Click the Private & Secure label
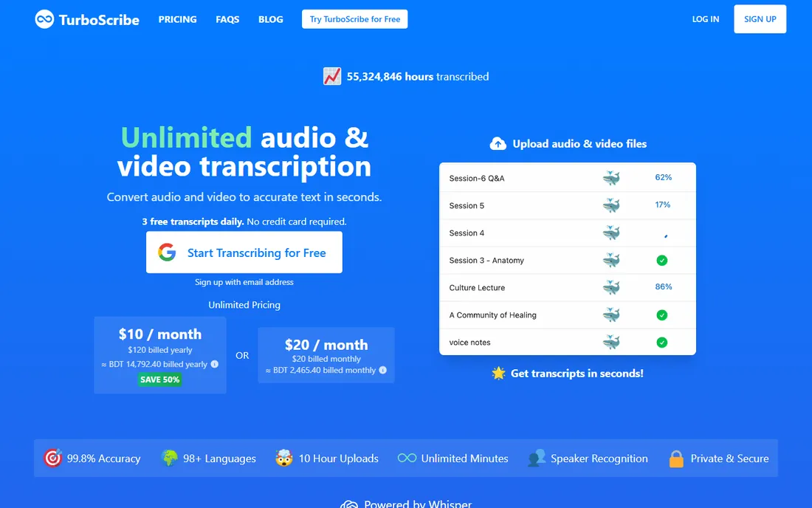812x508 pixels. 729,459
